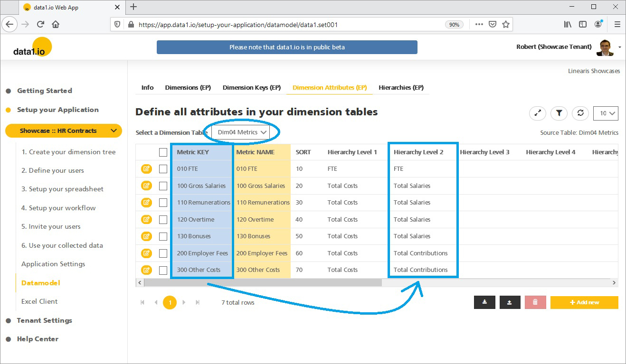Check the box for 300 Other Costs row

(x=163, y=270)
